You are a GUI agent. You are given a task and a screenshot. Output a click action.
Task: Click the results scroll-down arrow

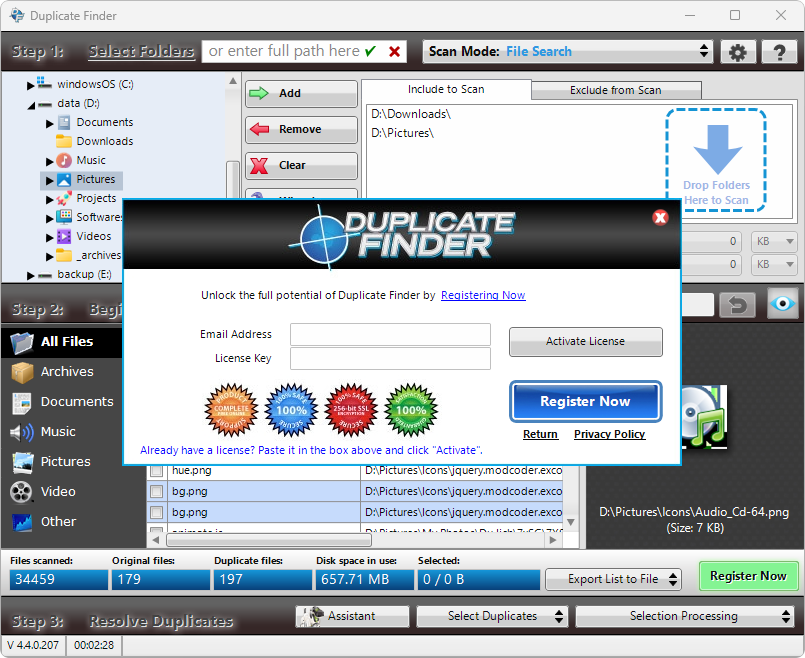tap(570, 522)
